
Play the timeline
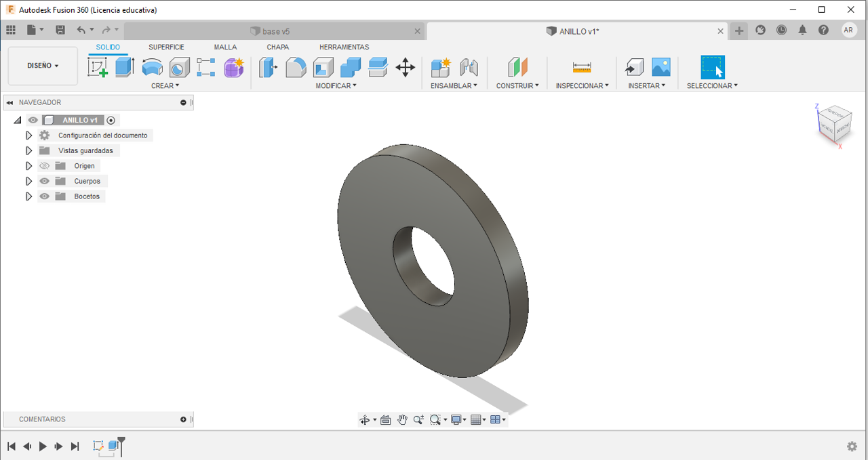click(x=43, y=446)
